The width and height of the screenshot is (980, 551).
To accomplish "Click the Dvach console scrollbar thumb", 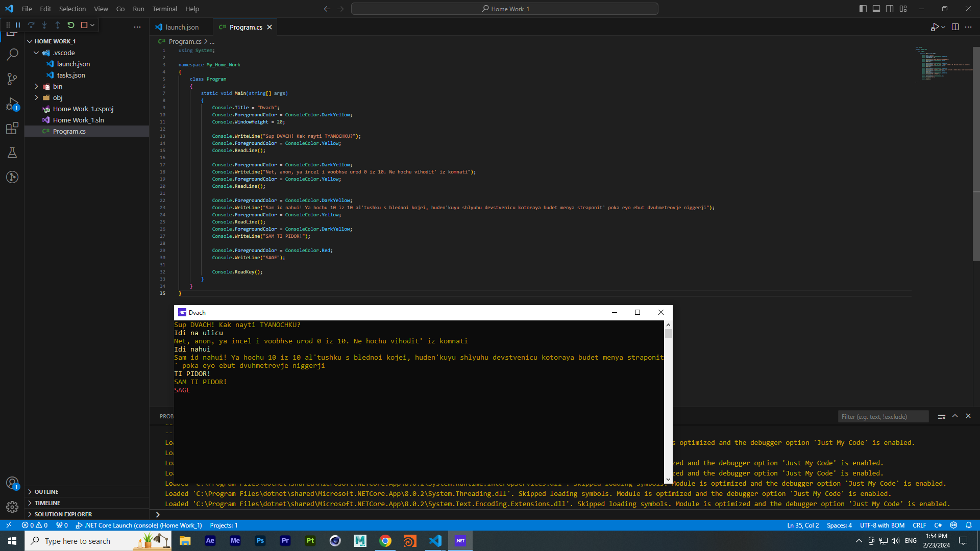I will click(668, 334).
